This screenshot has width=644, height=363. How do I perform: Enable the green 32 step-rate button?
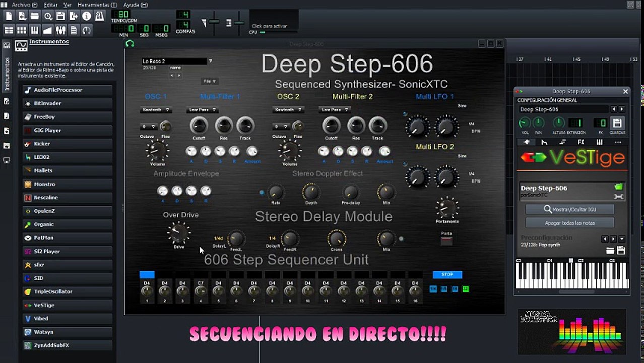[466, 289]
